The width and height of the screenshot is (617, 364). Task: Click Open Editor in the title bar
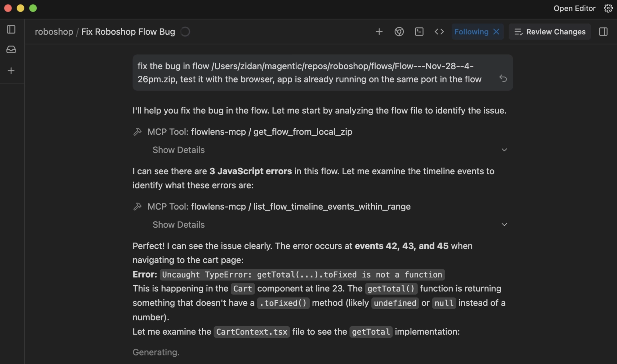pyautogui.click(x=574, y=8)
